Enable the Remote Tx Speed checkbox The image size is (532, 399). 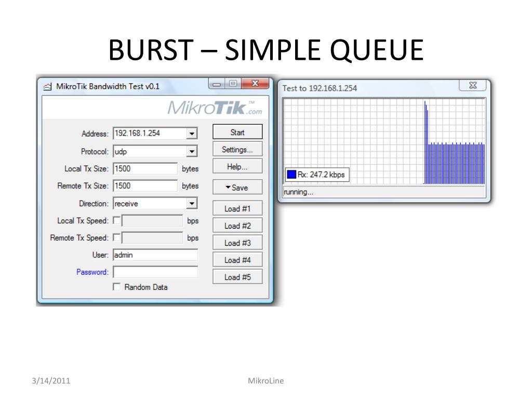coord(117,237)
